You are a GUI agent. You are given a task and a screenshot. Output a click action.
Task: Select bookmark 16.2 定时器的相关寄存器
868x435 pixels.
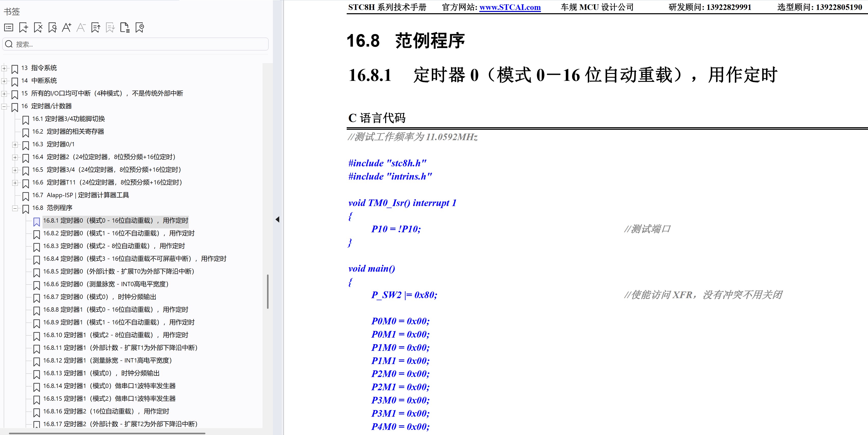(68, 131)
